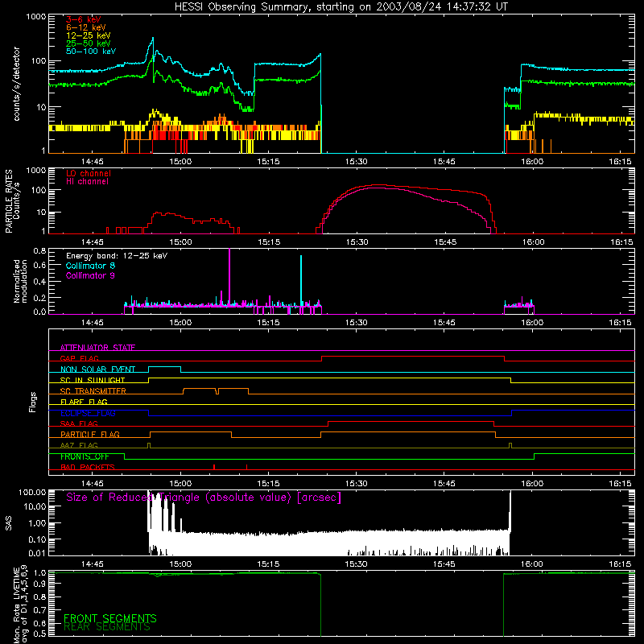Image resolution: width=644 pixels, height=644 pixels.
Task: Select the 50-100 keV legend label
Action: 91,52
